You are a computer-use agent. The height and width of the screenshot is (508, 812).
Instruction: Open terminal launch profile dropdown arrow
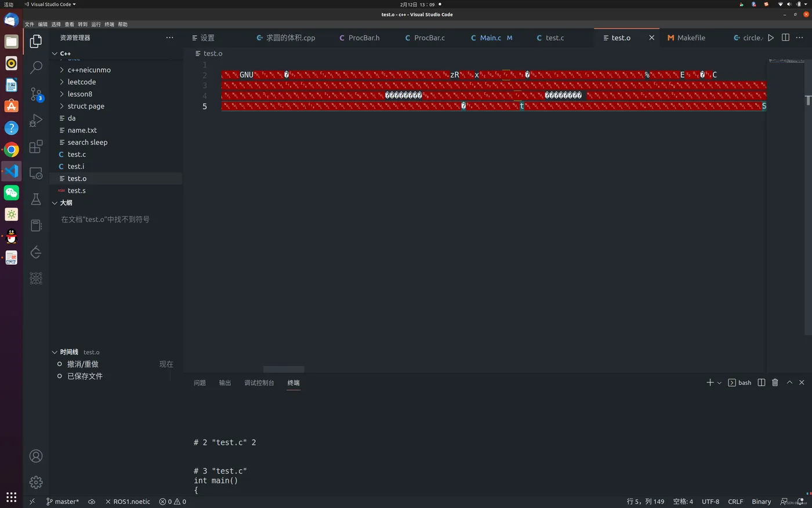pos(719,383)
